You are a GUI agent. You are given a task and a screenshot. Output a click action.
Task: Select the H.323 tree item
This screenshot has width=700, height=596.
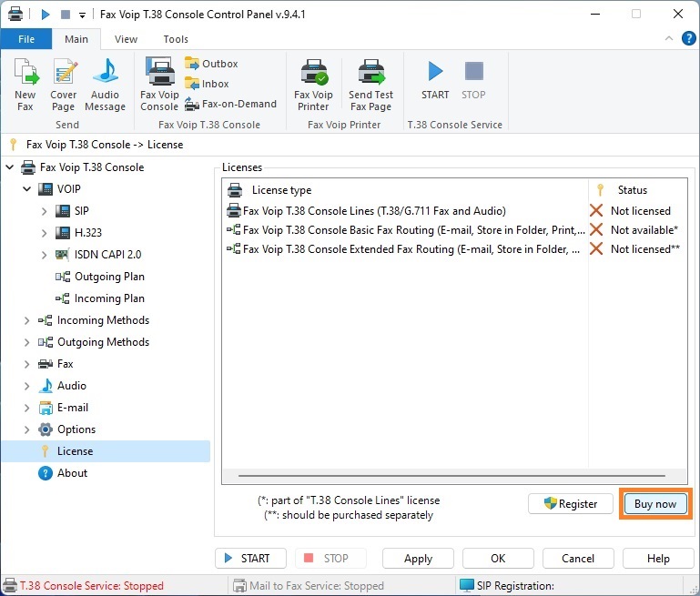(78, 233)
